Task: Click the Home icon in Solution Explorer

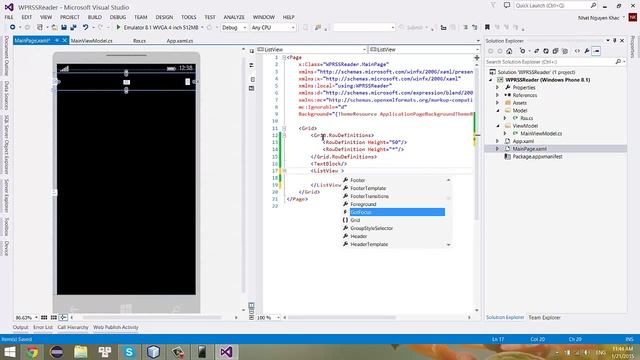Action: pos(509,51)
